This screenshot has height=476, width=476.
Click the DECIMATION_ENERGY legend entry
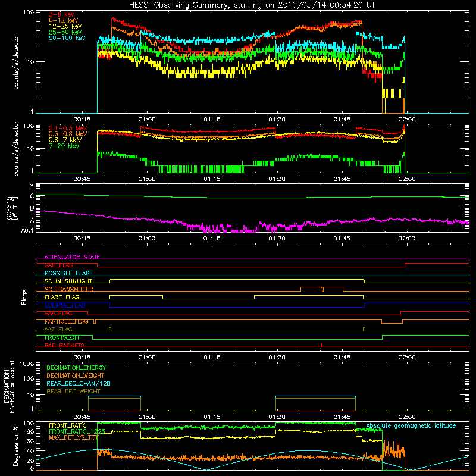coord(76,368)
